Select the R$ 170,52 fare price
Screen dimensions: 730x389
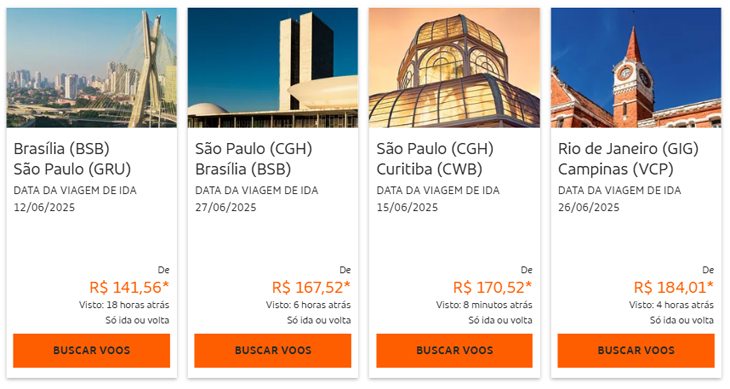[x=492, y=287]
